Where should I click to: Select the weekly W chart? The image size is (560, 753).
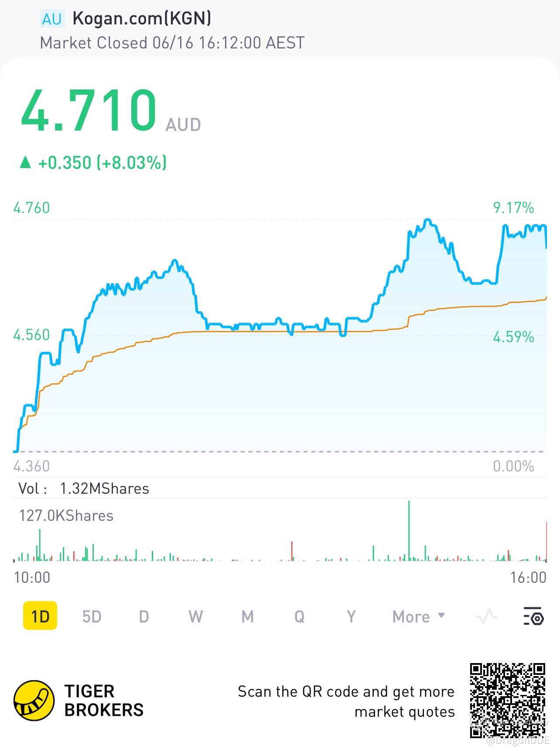tap(195, 617)
